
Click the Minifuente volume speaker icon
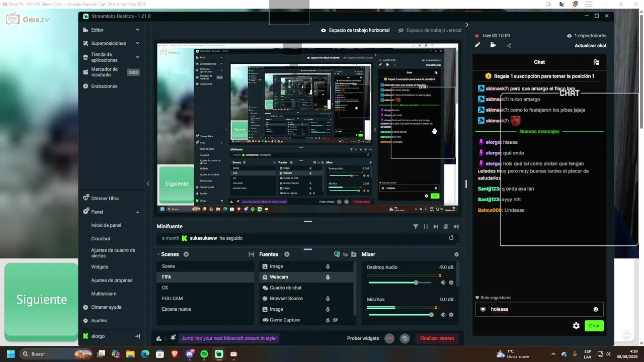click(x=456, y=227)
